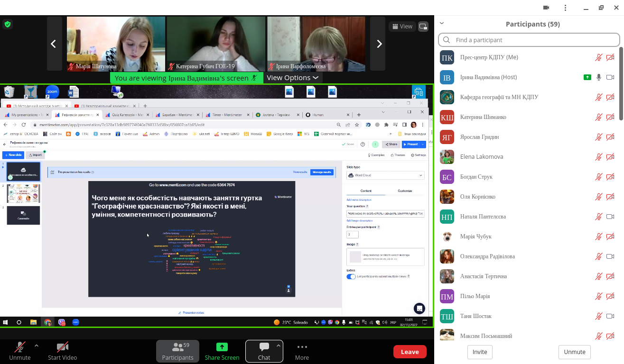Toggle the side-by-side layout icon beside View

point(423,27)
